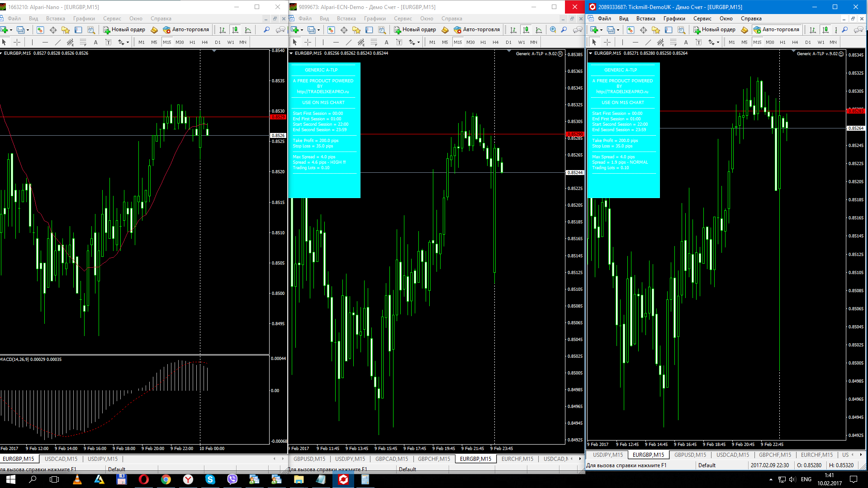Image resolution: width=868 pixels, height=488 pixels.
Task: Open Strategy Tester in the Alpari-Nano window
Action: [x=91, y=30]
